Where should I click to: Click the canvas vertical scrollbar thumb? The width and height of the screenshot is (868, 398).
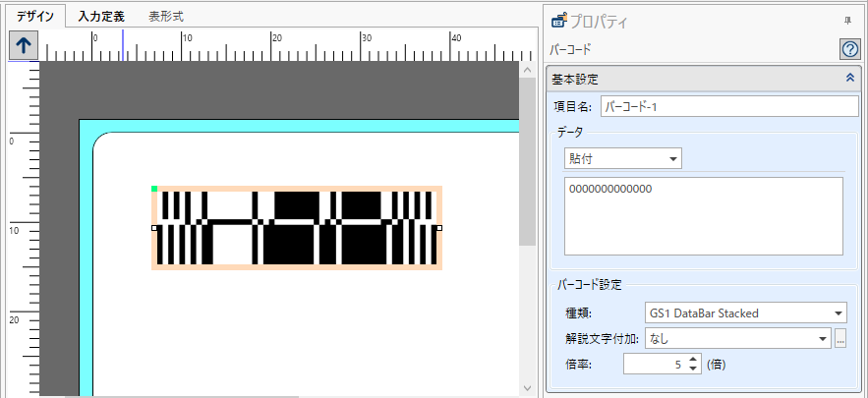527,161
